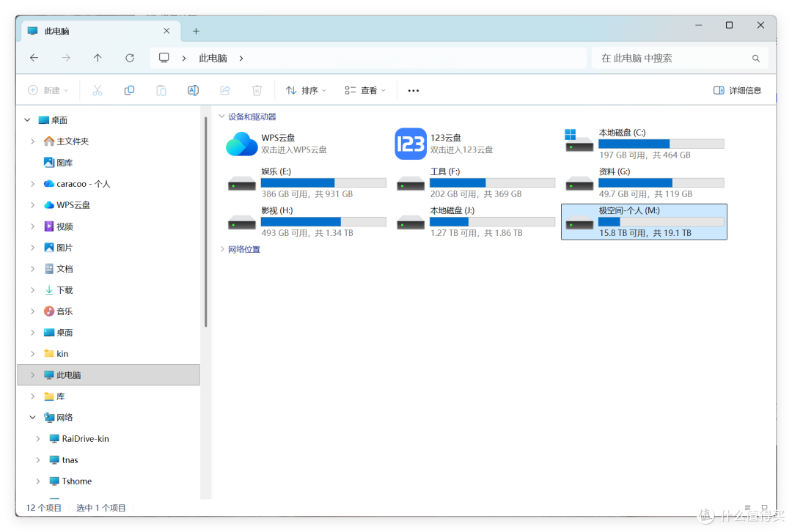
Task: Click the Paste clipboard icon
Action: point(161,90)
